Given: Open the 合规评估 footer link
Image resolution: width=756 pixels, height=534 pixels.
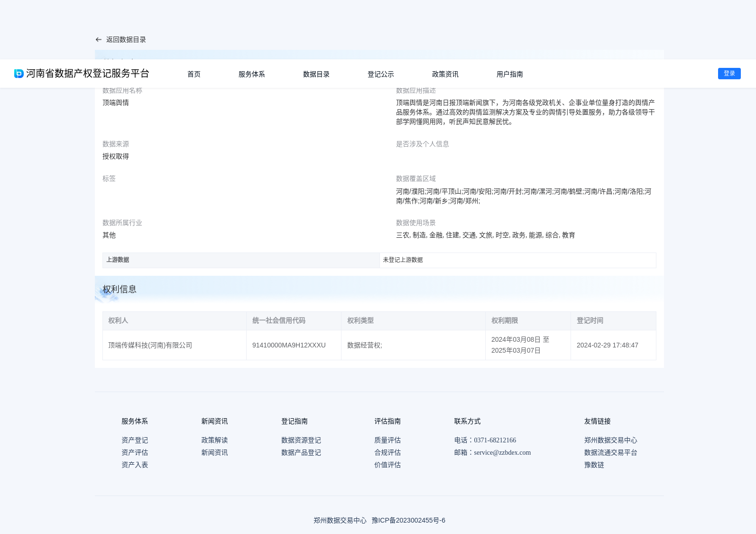Looking at the screenshot, I should click(387, 453).
